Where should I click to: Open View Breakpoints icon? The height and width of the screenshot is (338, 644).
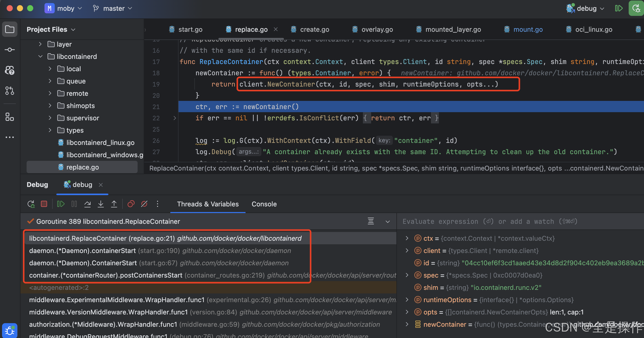[131, 204]
